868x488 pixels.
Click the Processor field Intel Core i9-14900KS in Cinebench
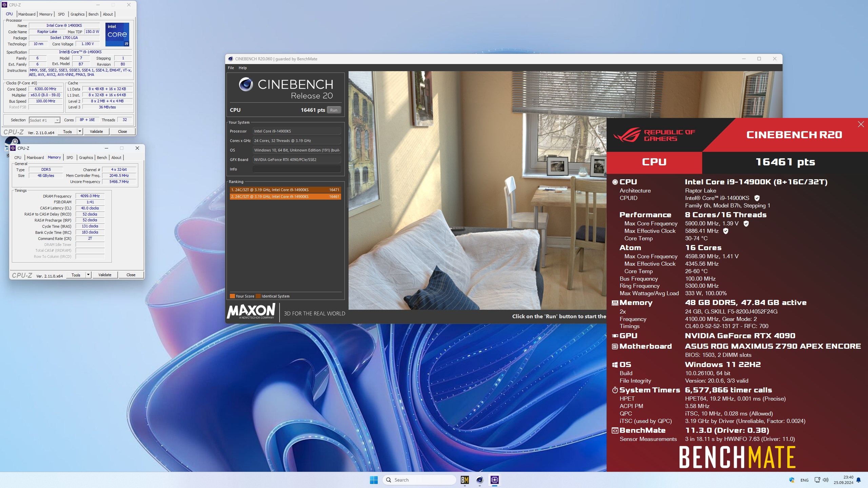pyautogui.click(x=297, y=131)
